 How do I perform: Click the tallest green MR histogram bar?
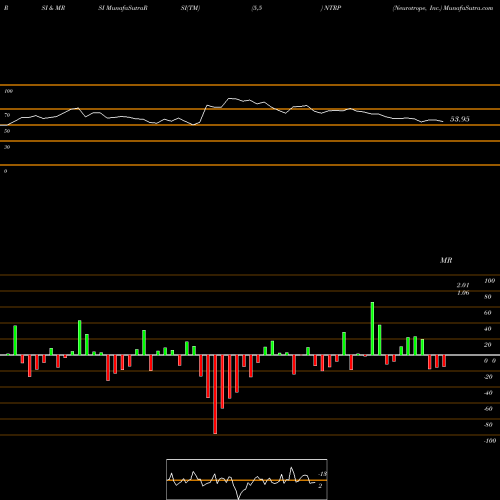coord(372,328)
